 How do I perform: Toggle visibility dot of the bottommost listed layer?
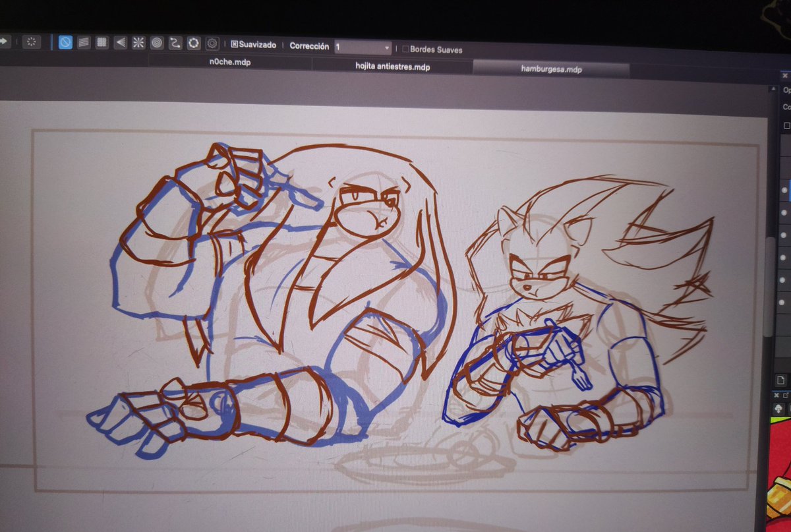783,303
